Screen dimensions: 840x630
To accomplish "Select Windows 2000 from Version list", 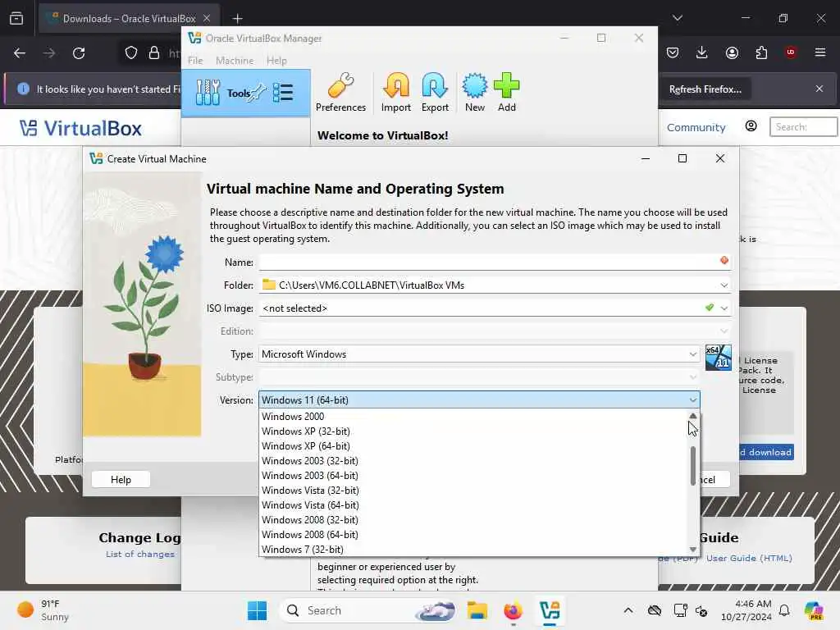I will click(473, 416).
